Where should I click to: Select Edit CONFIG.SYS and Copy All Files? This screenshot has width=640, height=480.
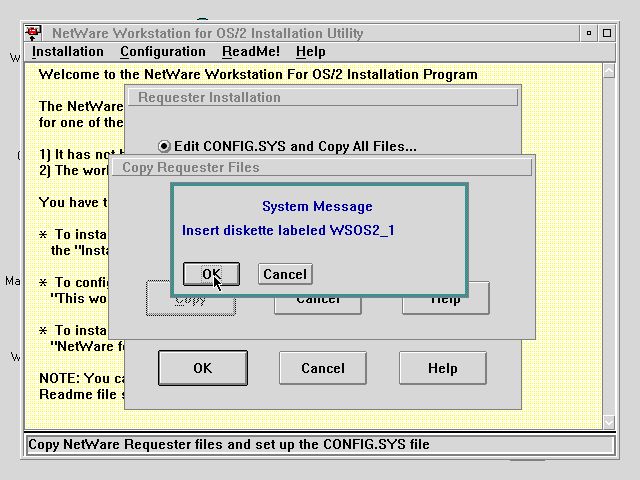coord(165,146)
